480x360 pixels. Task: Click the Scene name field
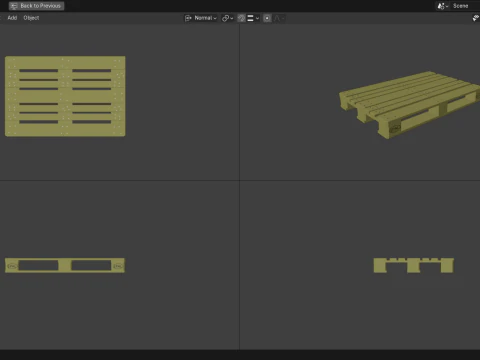[465, 6]
